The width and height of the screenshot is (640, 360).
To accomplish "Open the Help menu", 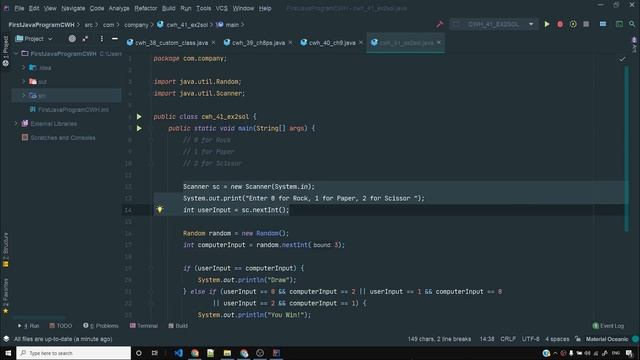I will click(265, 8).
